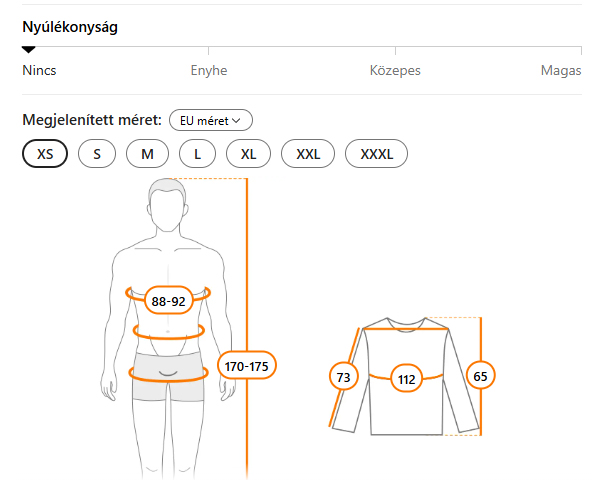Switch to size XL
Screen dimensions: 603x486
[x=249, y=154]
